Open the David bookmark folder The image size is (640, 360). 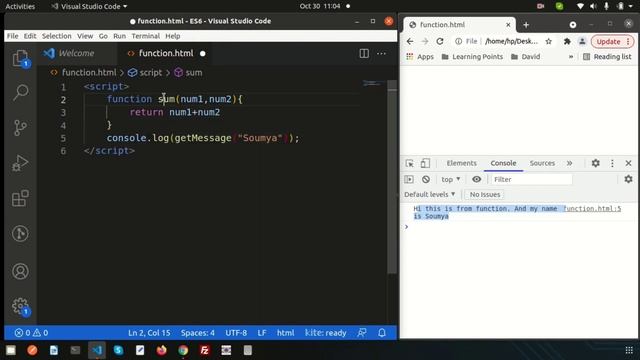click(x=526, y=57)
